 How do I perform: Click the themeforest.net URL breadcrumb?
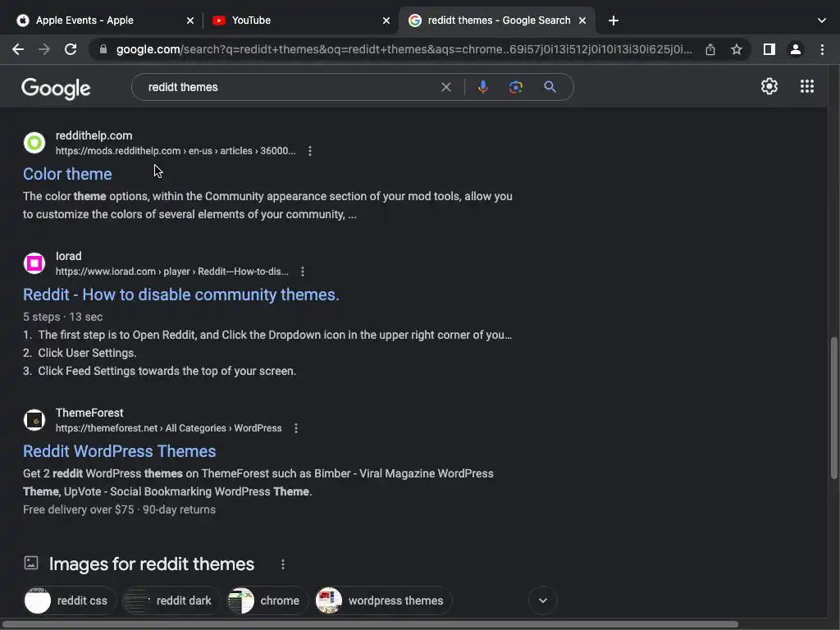click(x=169, y=428)
